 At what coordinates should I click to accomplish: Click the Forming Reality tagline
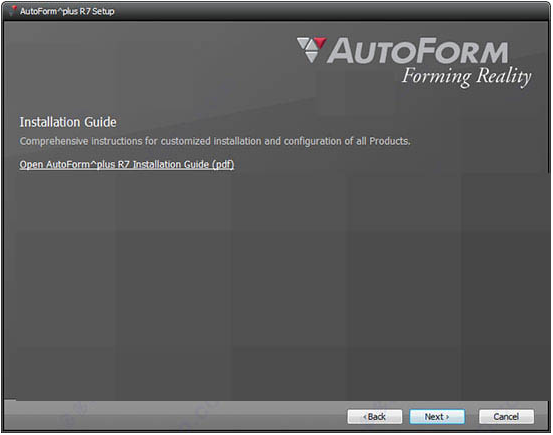[467, 77]
